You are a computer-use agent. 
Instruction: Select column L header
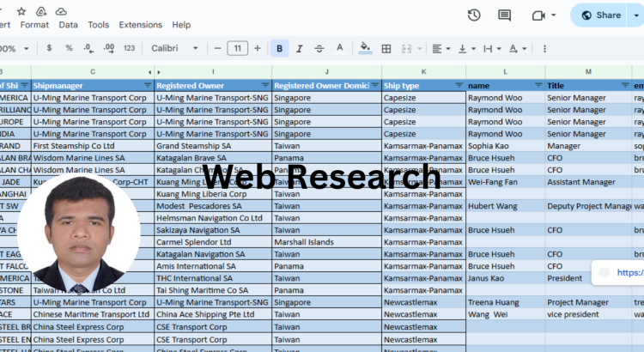pyautogui.click(x=506, y=72)
